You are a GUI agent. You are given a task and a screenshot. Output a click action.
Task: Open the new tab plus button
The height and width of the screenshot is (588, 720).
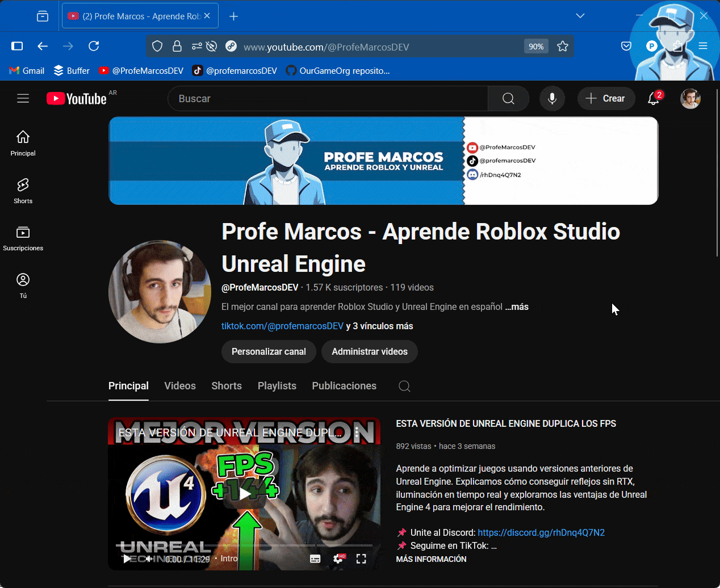pos(233,16)
